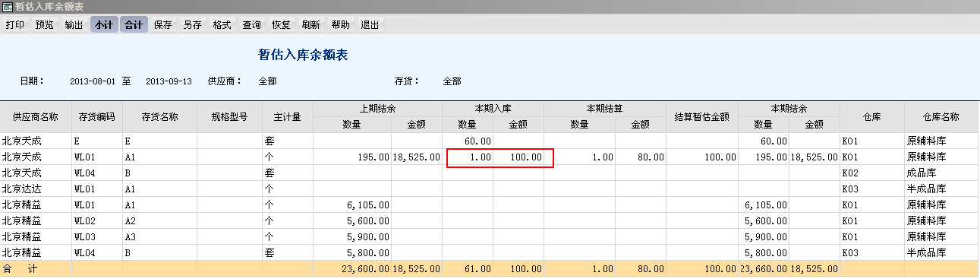The height and width of the screenshot is (279, 980).
Task: Click the 2013-09-13 end date value
Action: pyautogui.click(x=169, y=81)
